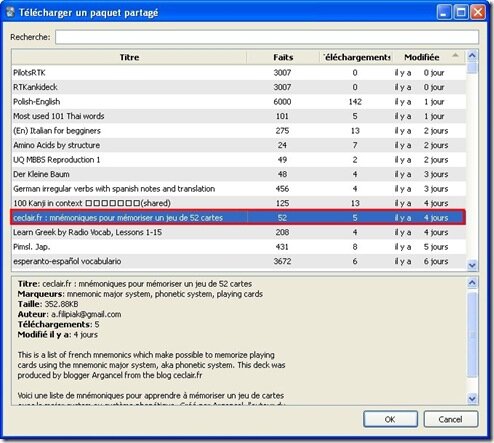Viewport: 494px width, 443px height.
Task: Select Learn Greek by Radio Vocab deck
Action: coord(239,232)
